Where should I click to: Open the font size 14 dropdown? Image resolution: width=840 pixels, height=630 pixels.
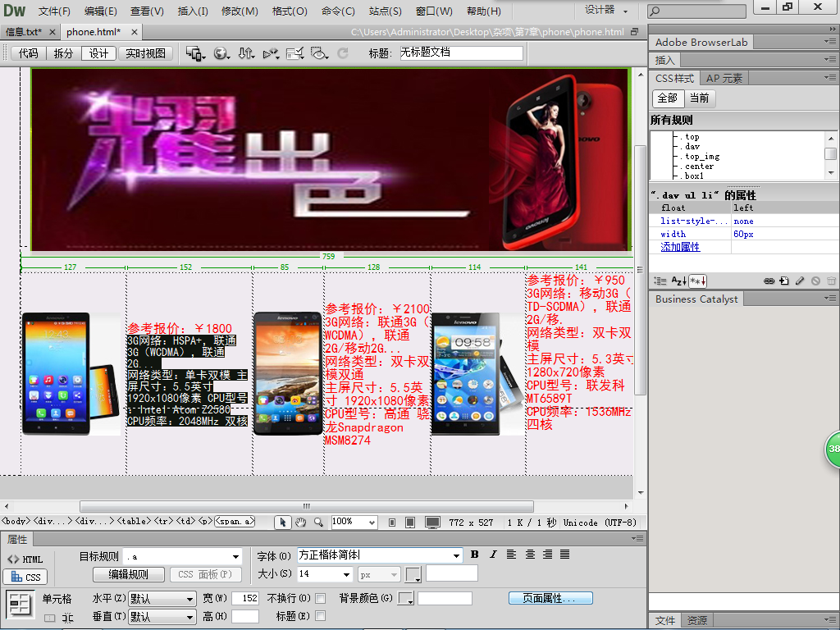(347, 574)
